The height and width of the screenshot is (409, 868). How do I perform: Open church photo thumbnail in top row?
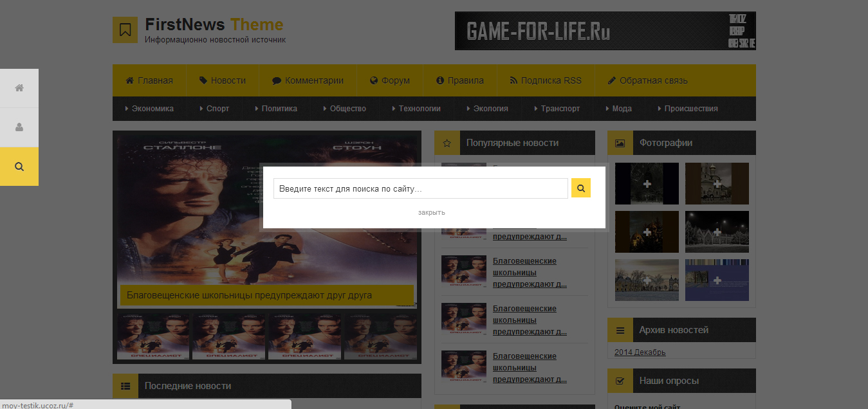tap(717, 183)
